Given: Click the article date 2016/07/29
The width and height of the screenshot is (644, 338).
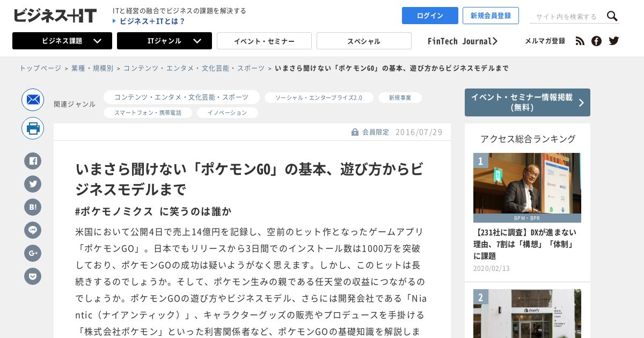Looking at the screenshot, I should point(419,132).
